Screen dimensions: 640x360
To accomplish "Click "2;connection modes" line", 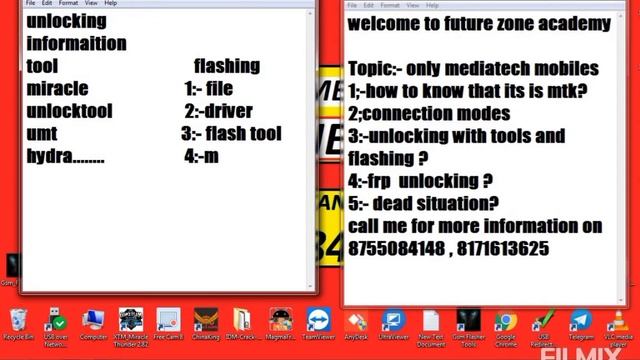I will (x=429, y=113).
